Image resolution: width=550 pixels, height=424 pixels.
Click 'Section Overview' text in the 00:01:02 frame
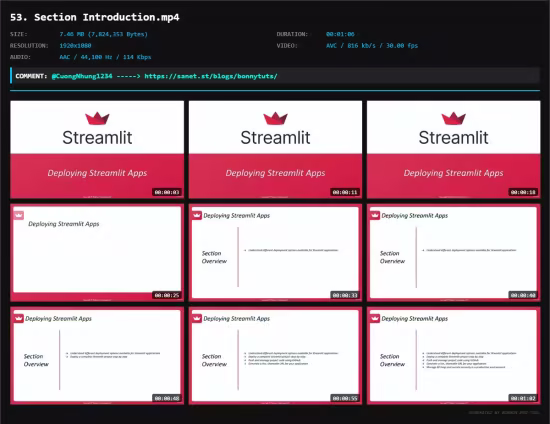(x=393, y=360)
